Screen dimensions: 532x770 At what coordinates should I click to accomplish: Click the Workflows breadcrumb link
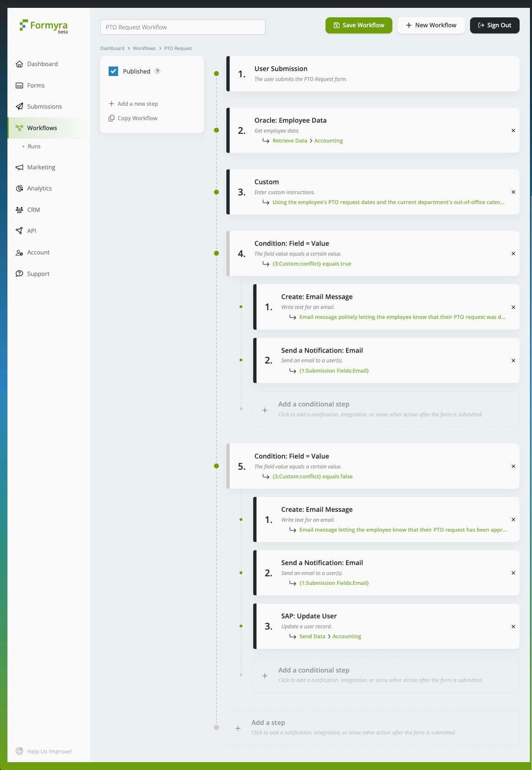coord(144,48)
